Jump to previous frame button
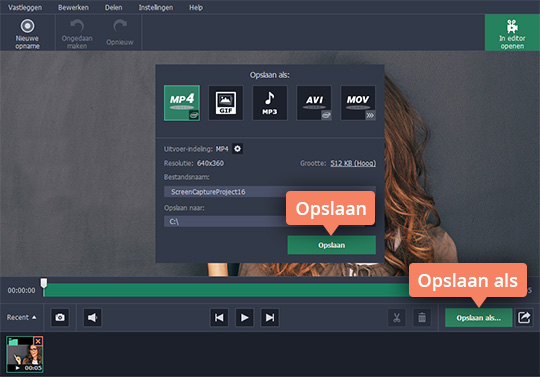The width and height of the screenshot is (540, 377). click(x=219, y=317)
